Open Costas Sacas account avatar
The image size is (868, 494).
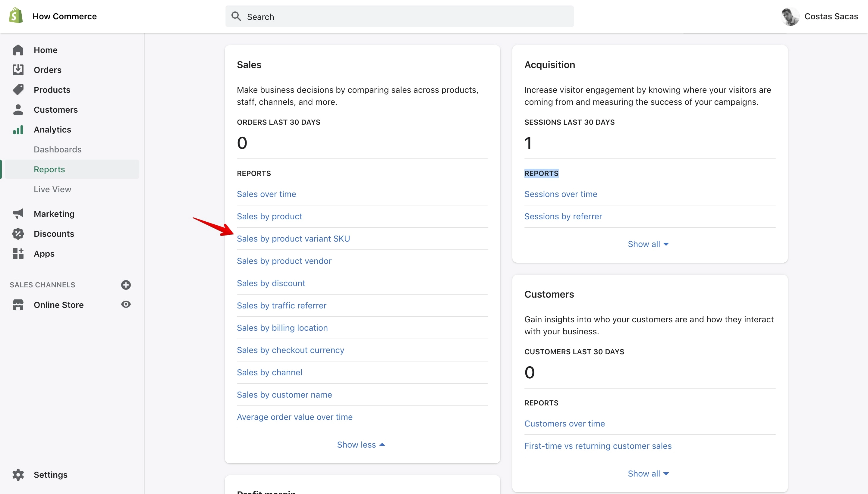790,16
